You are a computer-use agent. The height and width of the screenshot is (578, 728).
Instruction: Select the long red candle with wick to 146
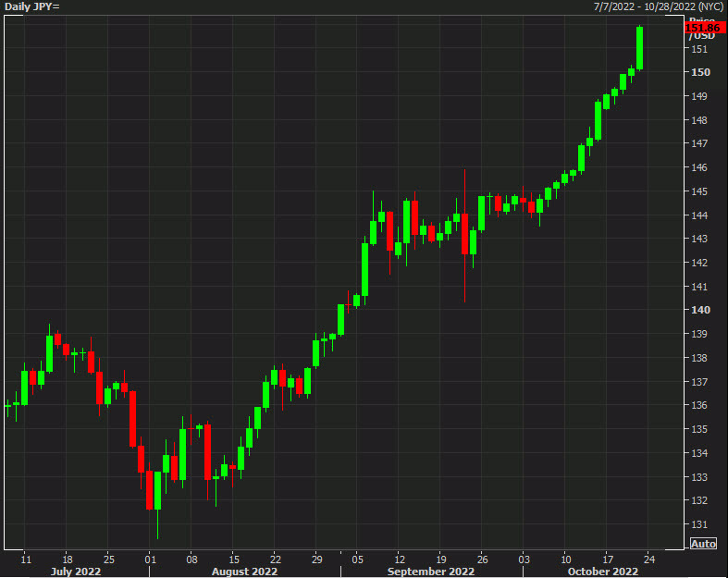coord(464,234)
